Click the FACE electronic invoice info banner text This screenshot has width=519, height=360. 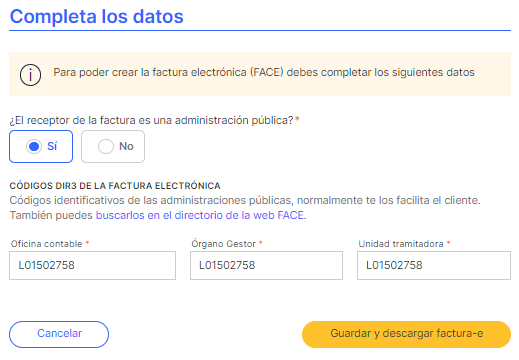(x=264, y=72)
